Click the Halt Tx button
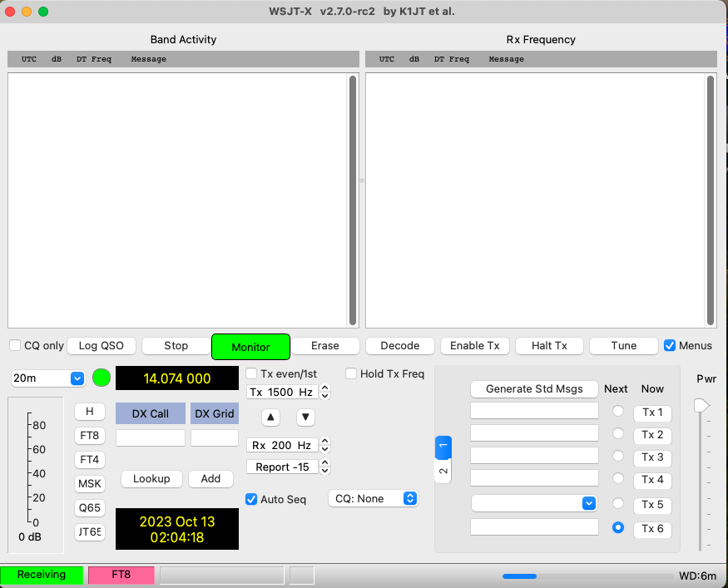 pos(549,346)
